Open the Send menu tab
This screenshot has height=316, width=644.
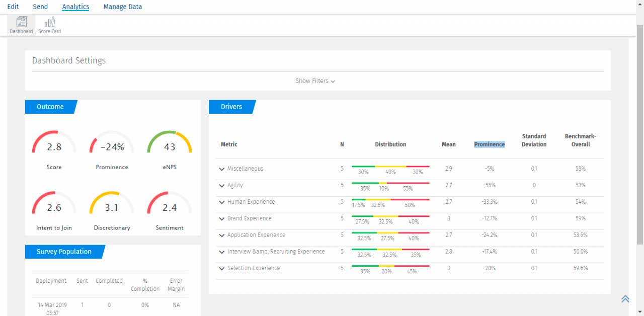pos(40,7)
